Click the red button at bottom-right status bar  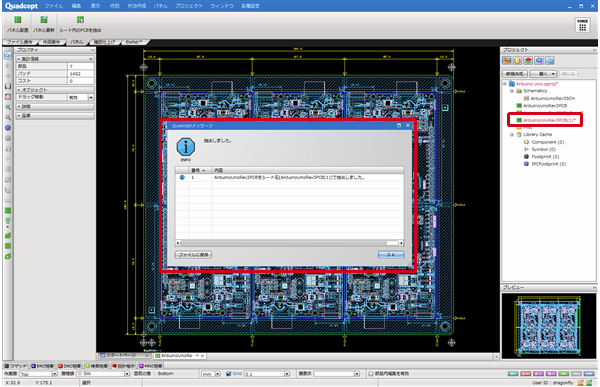tap(525, 374)
